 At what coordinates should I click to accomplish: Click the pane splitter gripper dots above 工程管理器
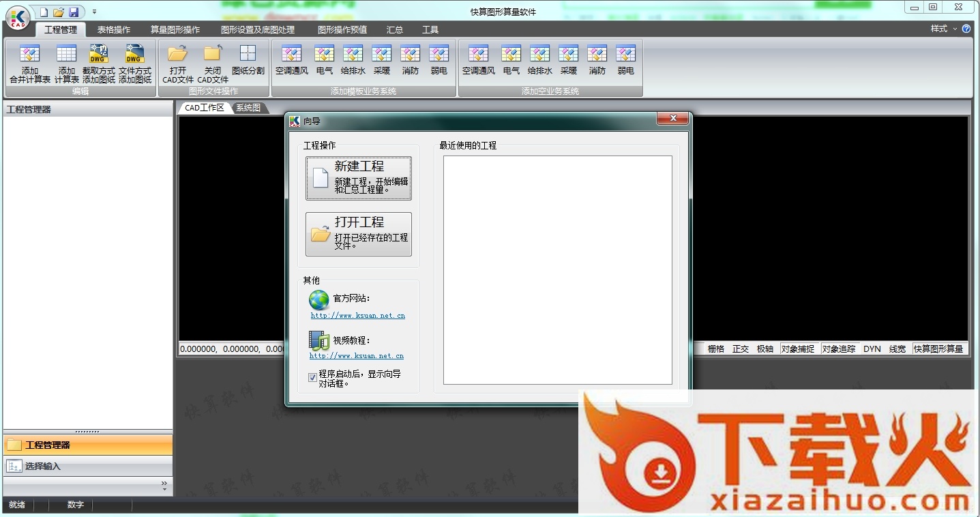click(x=87, y=432)
